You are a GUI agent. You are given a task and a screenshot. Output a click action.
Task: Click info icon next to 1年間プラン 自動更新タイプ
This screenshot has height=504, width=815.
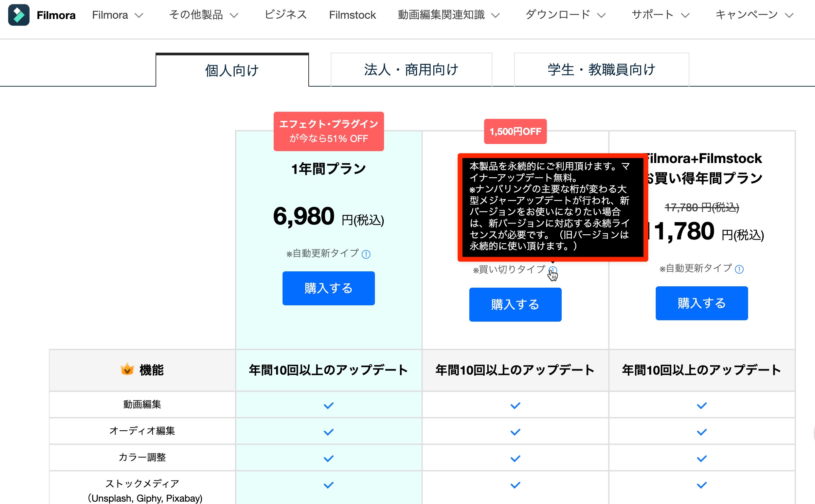(x=366, y=254)
